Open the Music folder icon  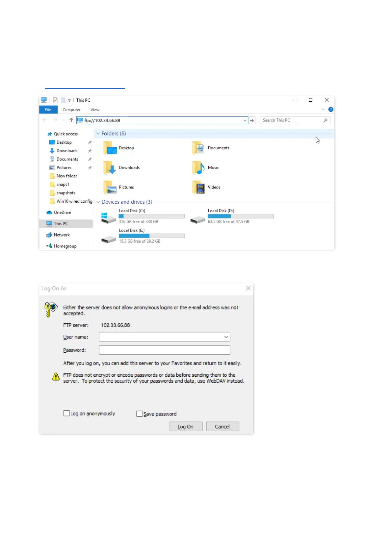198,168
